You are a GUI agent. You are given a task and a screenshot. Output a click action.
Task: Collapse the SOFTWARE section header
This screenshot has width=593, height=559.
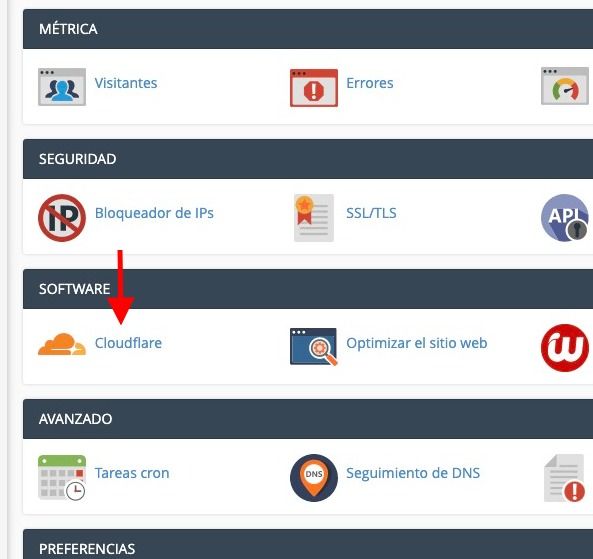tap(308, 289)
